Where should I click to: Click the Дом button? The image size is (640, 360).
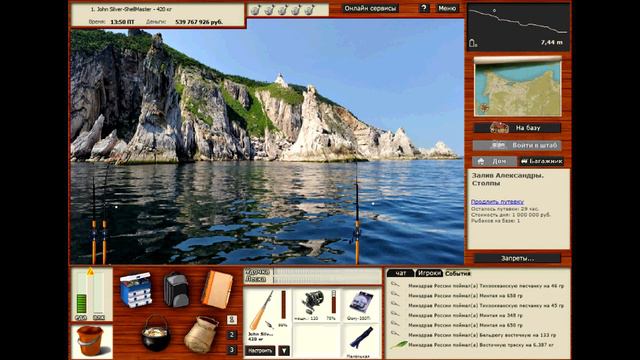495,161
